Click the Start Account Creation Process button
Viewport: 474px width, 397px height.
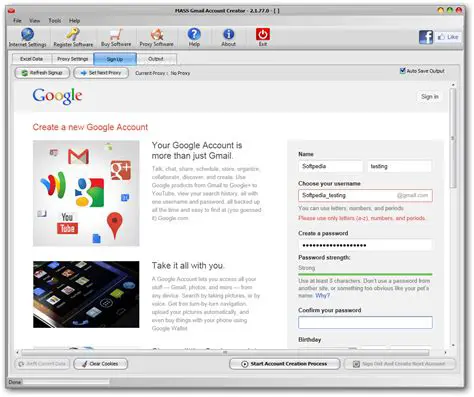(x=284, y=364)
